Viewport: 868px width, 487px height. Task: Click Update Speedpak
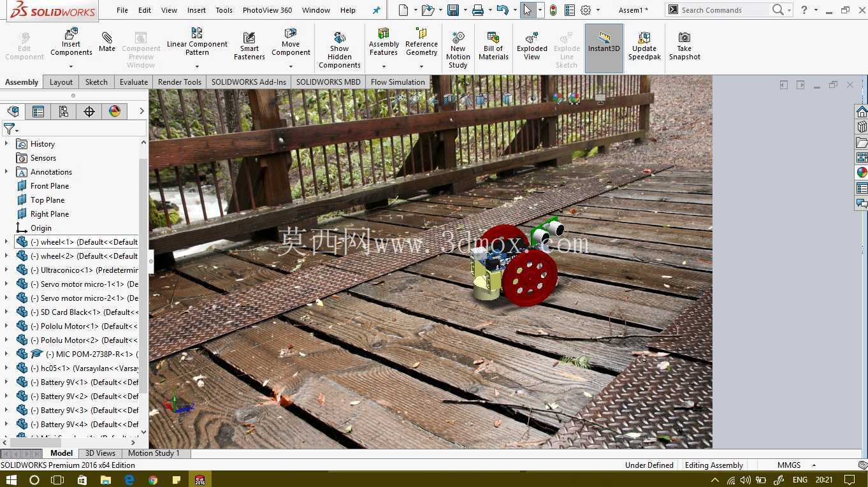click(x=644, y=46)
